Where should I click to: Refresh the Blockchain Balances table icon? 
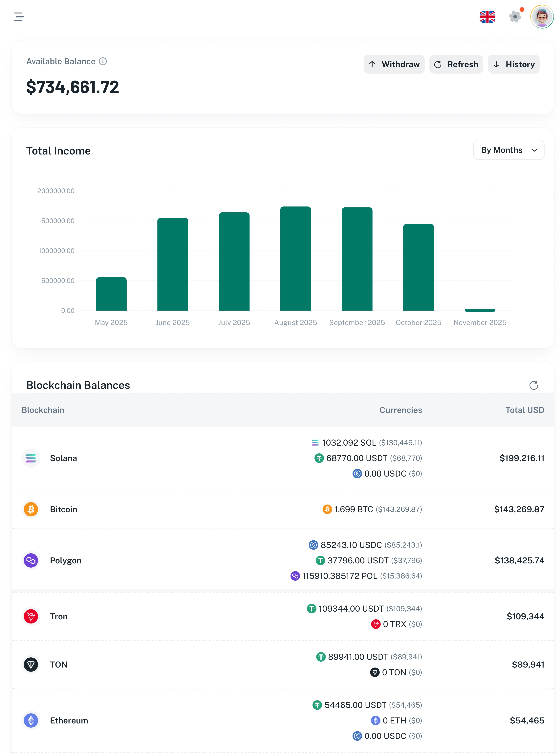[x=534, y=385]
